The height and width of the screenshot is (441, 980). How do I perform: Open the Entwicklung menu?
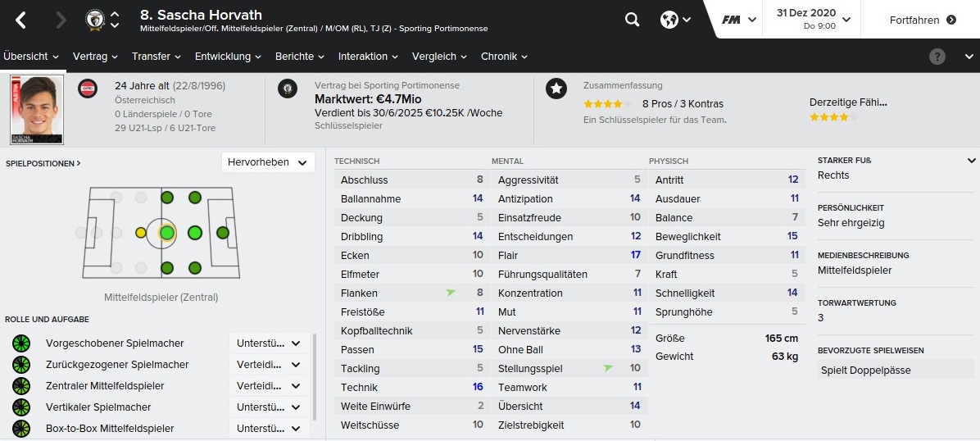pyautogui.click(x=228, y=57)
